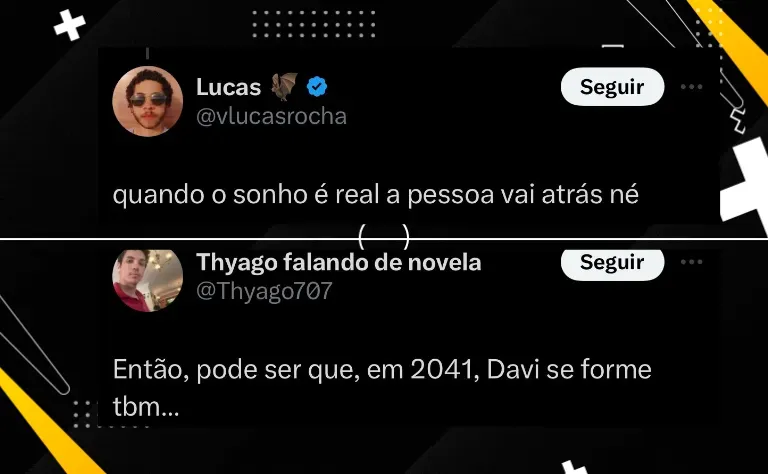768x474 pixels.
Task: Click the blue verified badge beside Lucas
Action: point(317,87)
